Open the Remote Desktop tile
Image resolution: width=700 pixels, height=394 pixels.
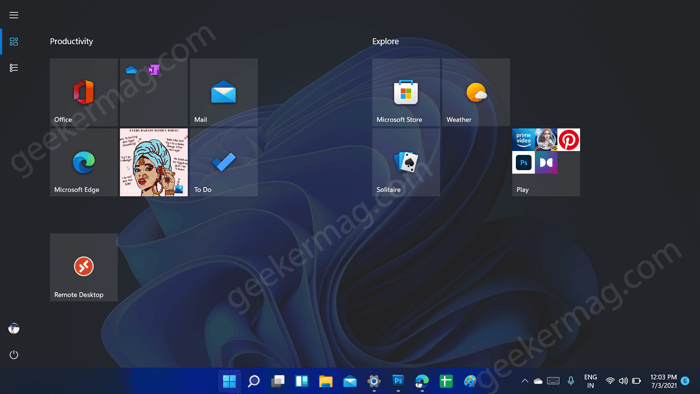(x=84, y=267)
